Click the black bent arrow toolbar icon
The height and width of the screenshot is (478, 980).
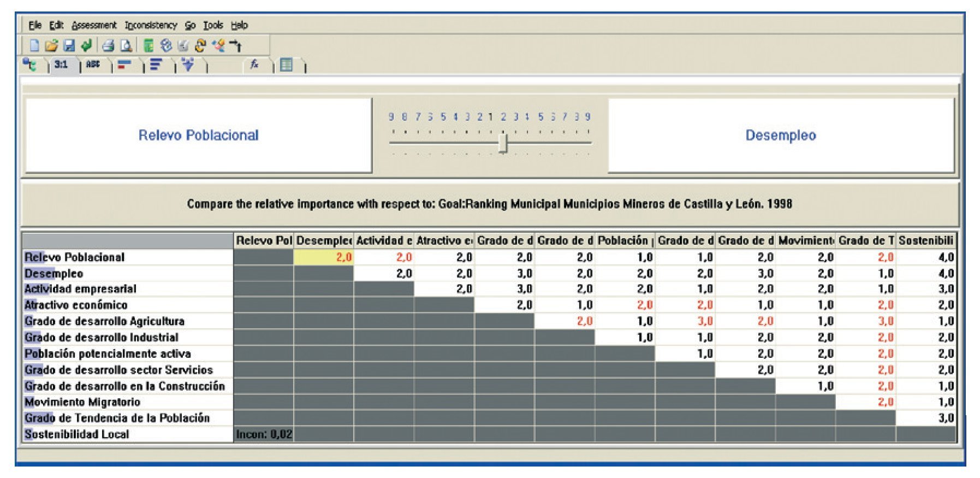(236, 46)
